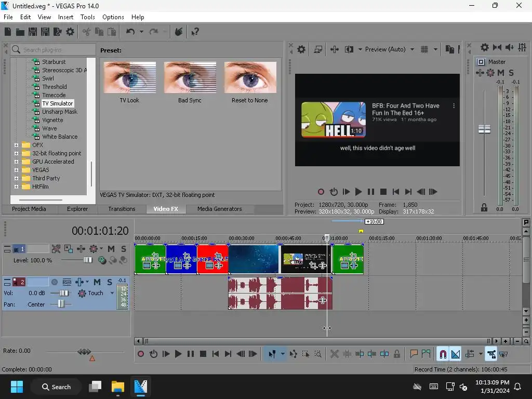Image resolution: width=532 pixels, height=399 pixels.
Task: Click the What's This help icon
Action: tap(195, 32)
